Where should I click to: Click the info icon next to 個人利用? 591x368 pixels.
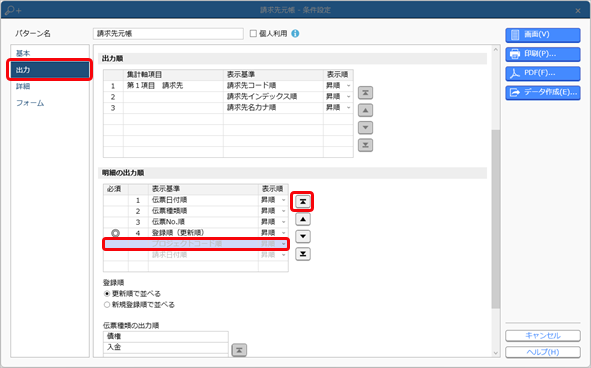296,34
